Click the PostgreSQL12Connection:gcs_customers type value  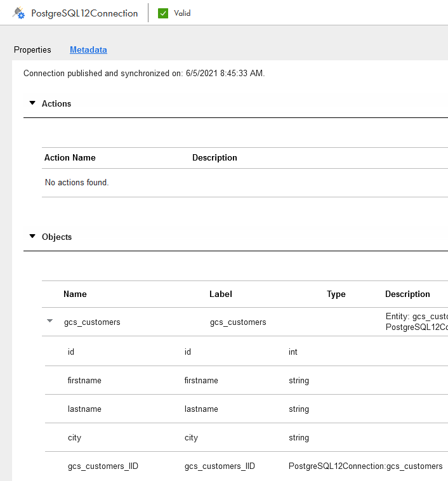click(366, 466)
